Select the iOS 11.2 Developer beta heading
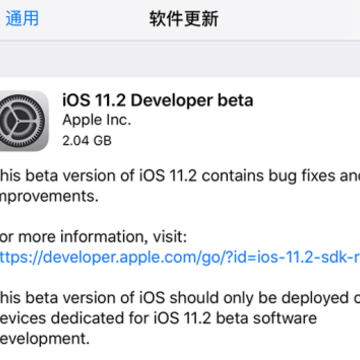This screenshot has width=360, height=360. (x=158, y=101)
